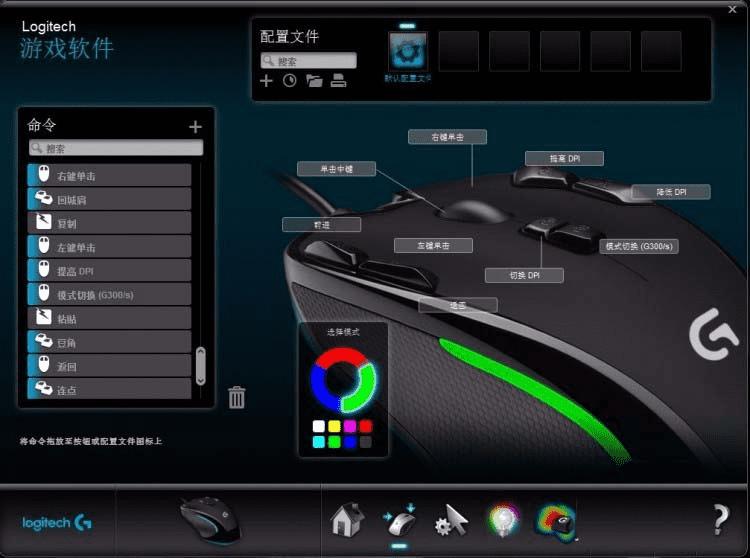This screenshot has width=750, height=558.
Task: Pick the dark gray off swatch
Action: (366, 441)
